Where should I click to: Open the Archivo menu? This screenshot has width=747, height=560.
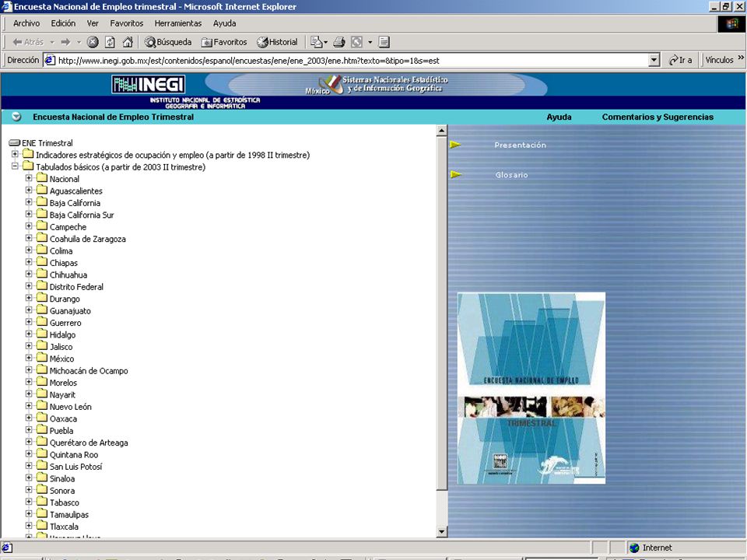[26, 23]
